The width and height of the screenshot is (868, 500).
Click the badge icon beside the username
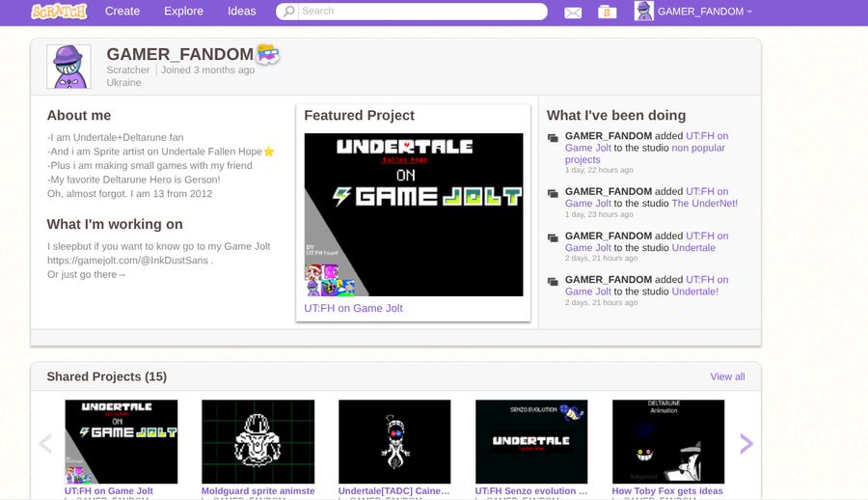pos(268,54)
